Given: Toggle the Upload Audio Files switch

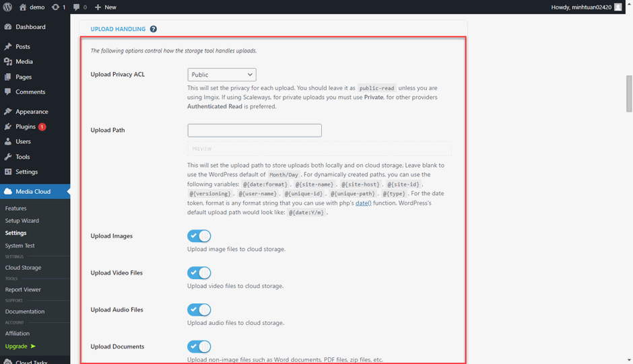Looking at the screenshot, I should tap(199, 310).
